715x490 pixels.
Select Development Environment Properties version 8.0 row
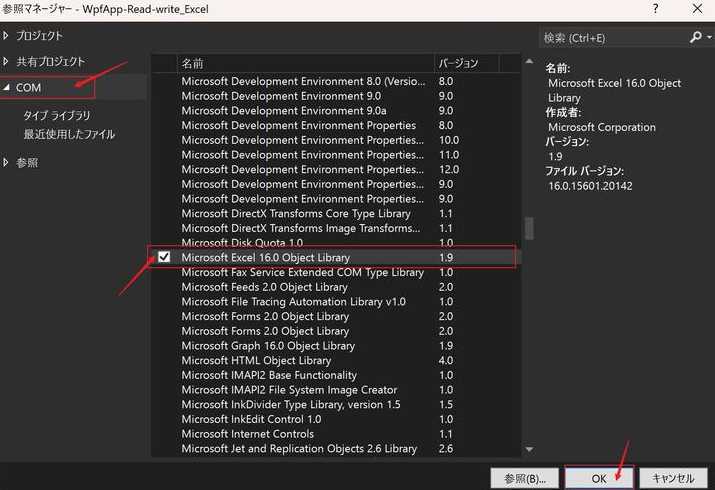(335, 125)
